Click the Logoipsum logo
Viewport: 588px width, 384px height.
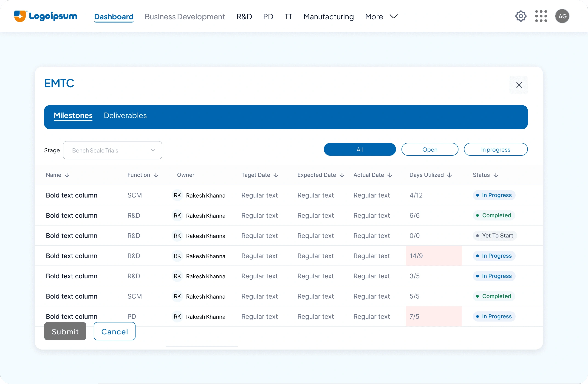(46, 16)
